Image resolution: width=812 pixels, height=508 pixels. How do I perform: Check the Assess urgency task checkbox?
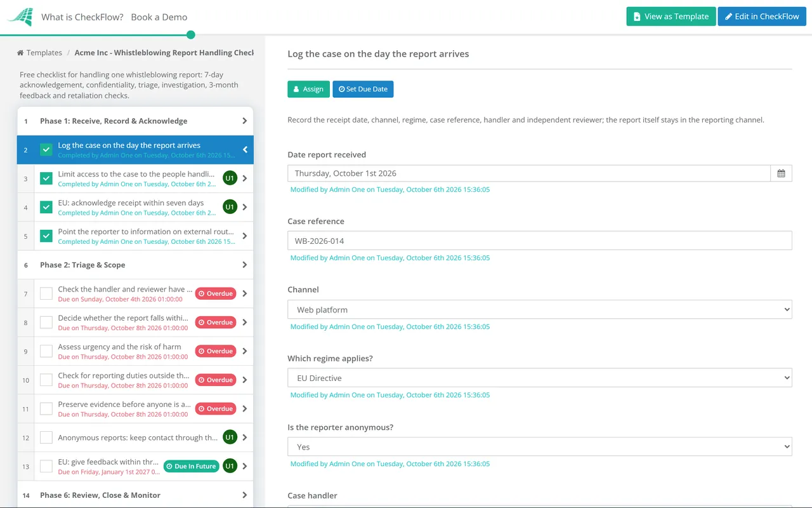click(x=46, y=351)
